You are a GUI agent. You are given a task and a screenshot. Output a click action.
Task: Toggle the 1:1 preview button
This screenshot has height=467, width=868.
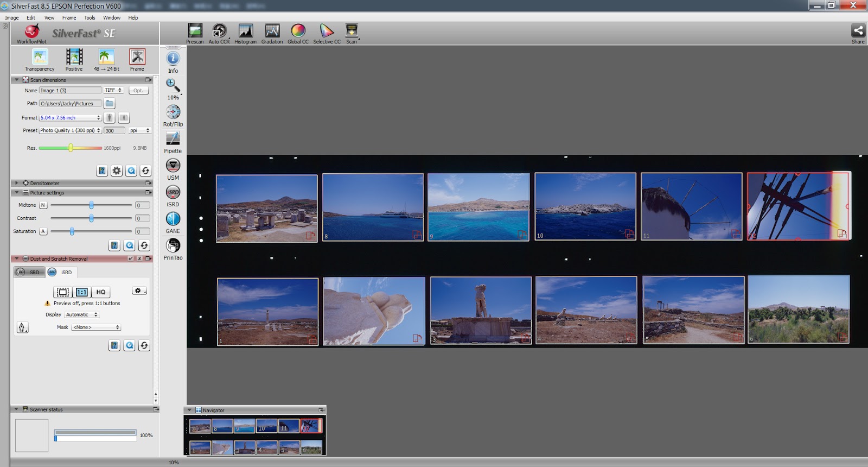81,292
